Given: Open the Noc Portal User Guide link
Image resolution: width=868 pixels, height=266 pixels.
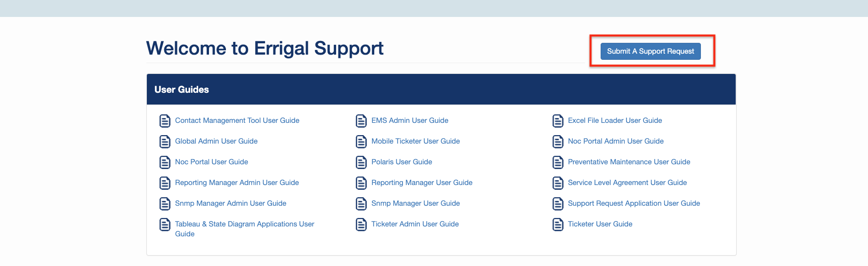Looking at the screenshot, I should click(x=211, y=162).
